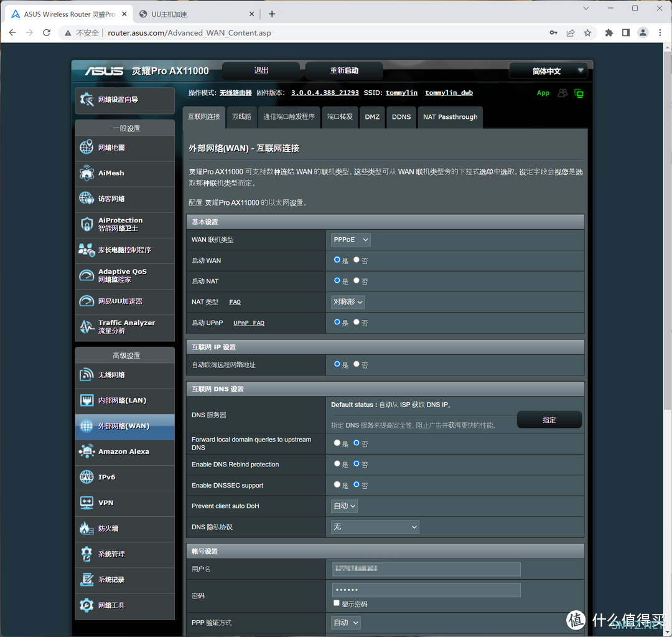The width and height of the screenshot is (672, 637).
Task: Reload the page with the browser refresh icon
Action: [x=47, y=32]
